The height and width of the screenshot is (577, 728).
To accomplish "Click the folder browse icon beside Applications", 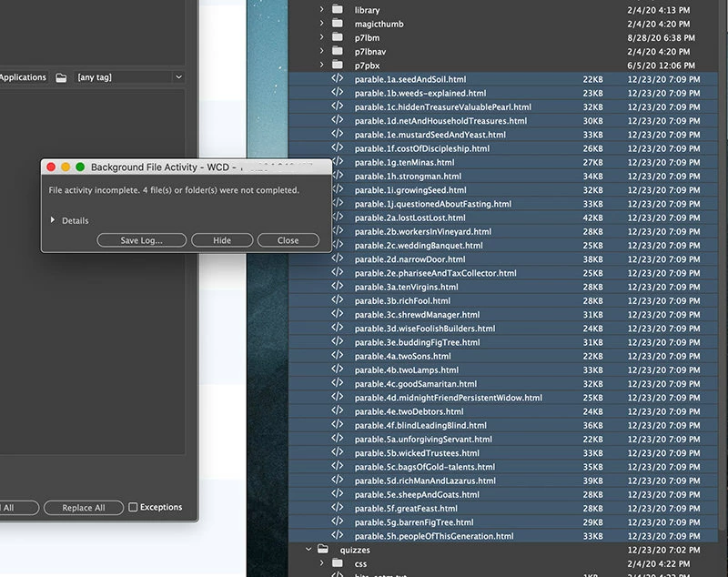I will [x=61, y=77].
